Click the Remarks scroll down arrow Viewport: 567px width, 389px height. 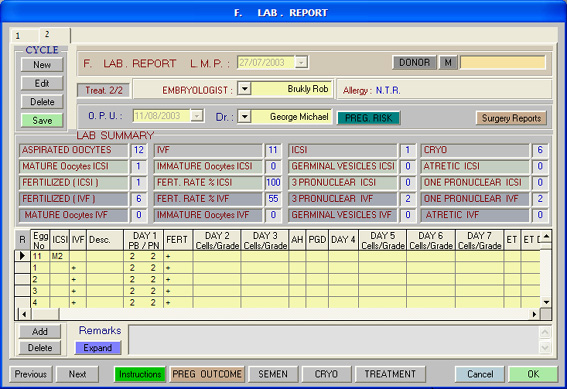[545, 348]
